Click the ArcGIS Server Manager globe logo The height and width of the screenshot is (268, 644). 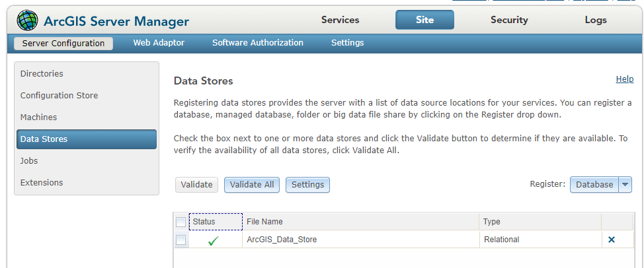[28, 20]
